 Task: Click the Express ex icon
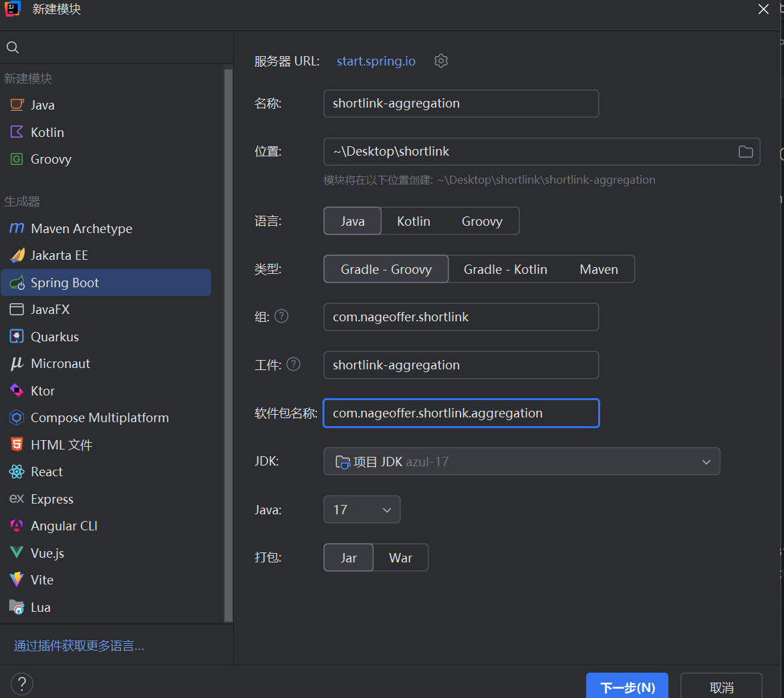17,498
